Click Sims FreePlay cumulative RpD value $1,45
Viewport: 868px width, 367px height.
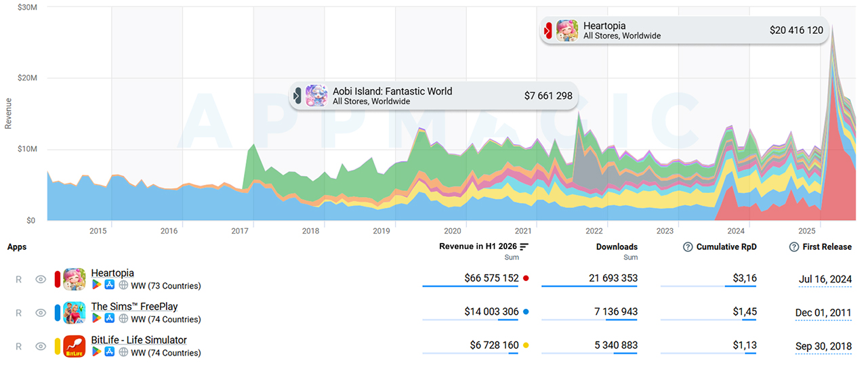745,312
